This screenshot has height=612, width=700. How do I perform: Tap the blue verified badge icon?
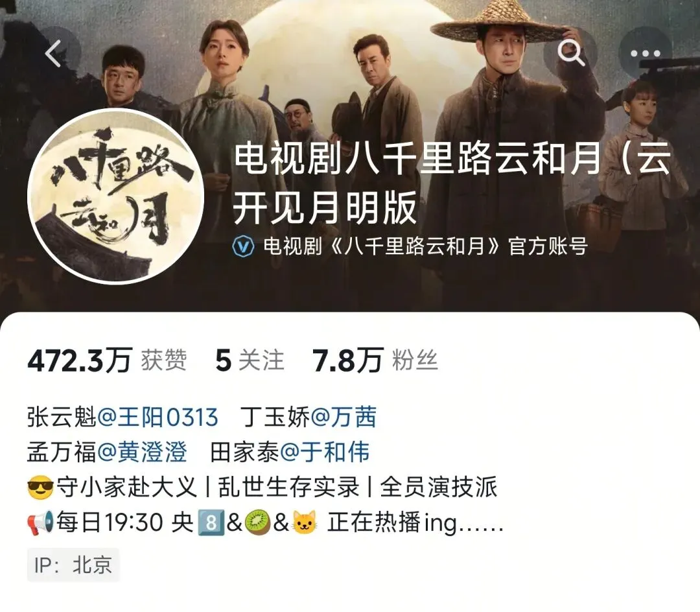point(244,246)
